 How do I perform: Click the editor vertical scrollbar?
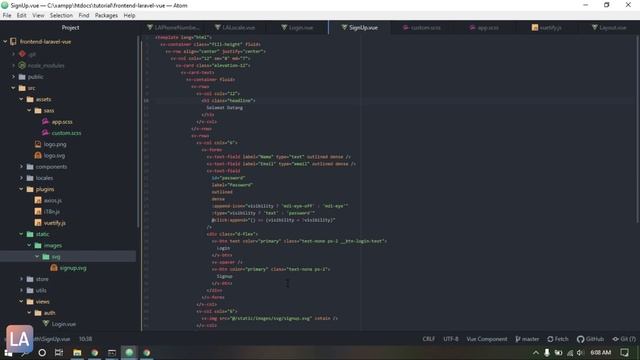point(637,129)
